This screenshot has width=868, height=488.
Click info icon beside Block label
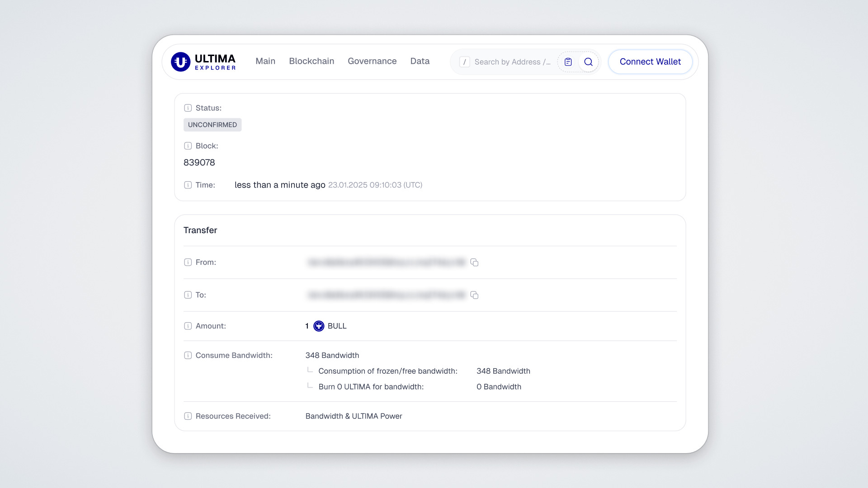click(x=188, y=146)
